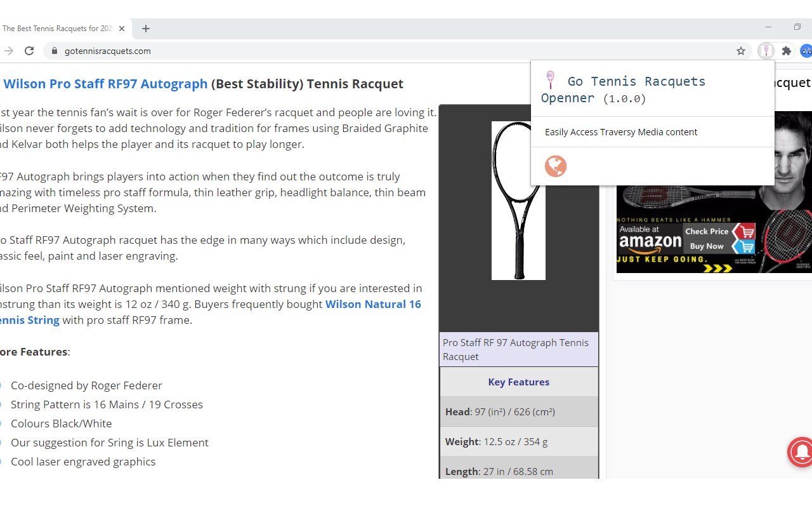Viewport: 812px width, 508px height.
Task: Click the padlock site info icon
Action: 54,51
